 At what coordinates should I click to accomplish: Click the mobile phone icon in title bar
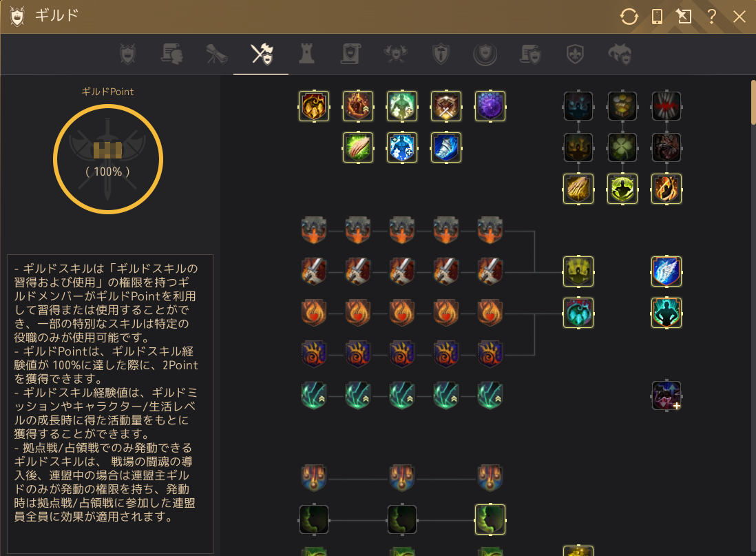657,17
